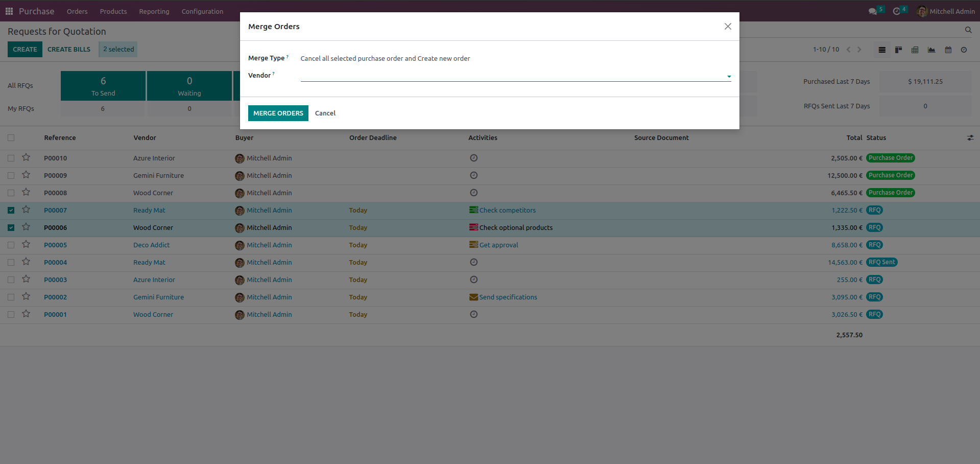The height and width of the screenshot is (464, 980).
Task: Switch to the calendar view
Action: [x=948, y=50]
